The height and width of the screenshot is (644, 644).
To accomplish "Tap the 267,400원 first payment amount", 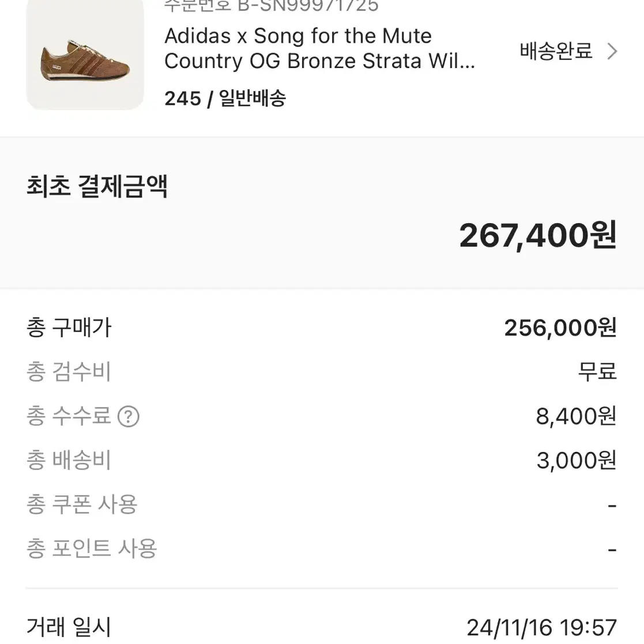I will 538,235.
